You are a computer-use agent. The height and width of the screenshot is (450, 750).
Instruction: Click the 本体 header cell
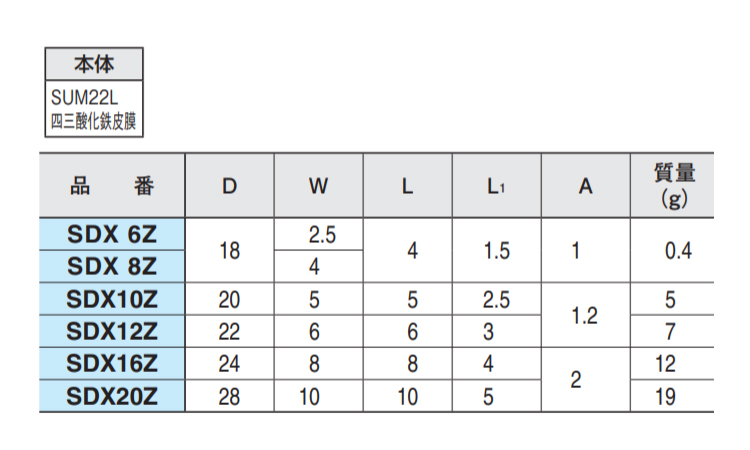(94, 65)
